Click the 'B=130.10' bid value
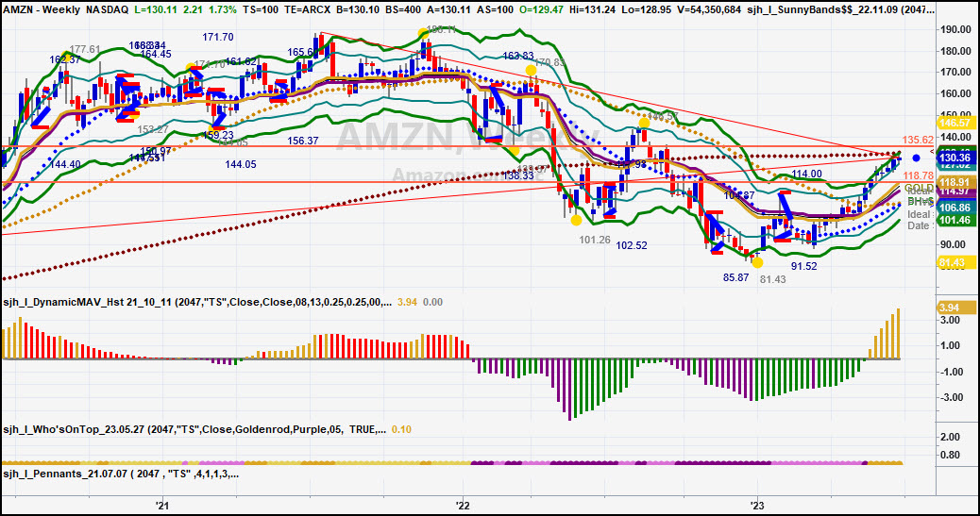Screen dimensions: 980x516 (358, 10)
